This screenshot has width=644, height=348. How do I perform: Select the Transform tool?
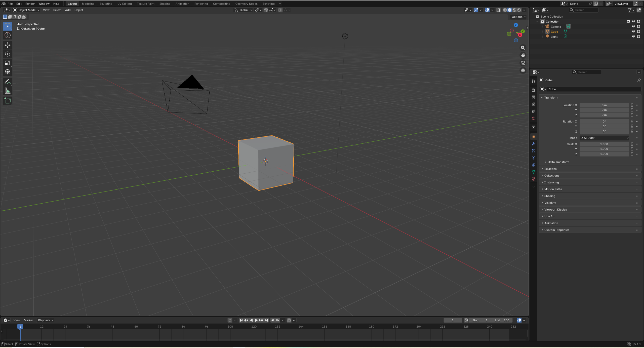(x=8, y=72)
